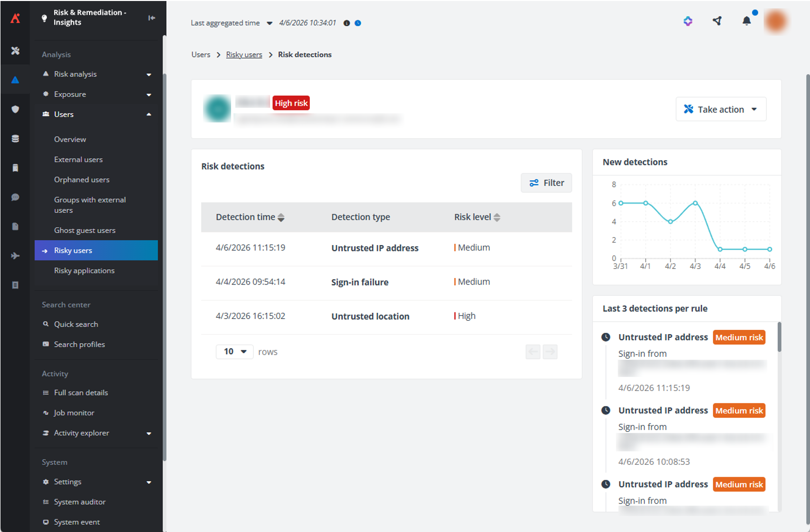Screen dimensions: 810x532
Task: Click the detections panel scrollbar
Action: pyautogui.click(x=779, y=337)
